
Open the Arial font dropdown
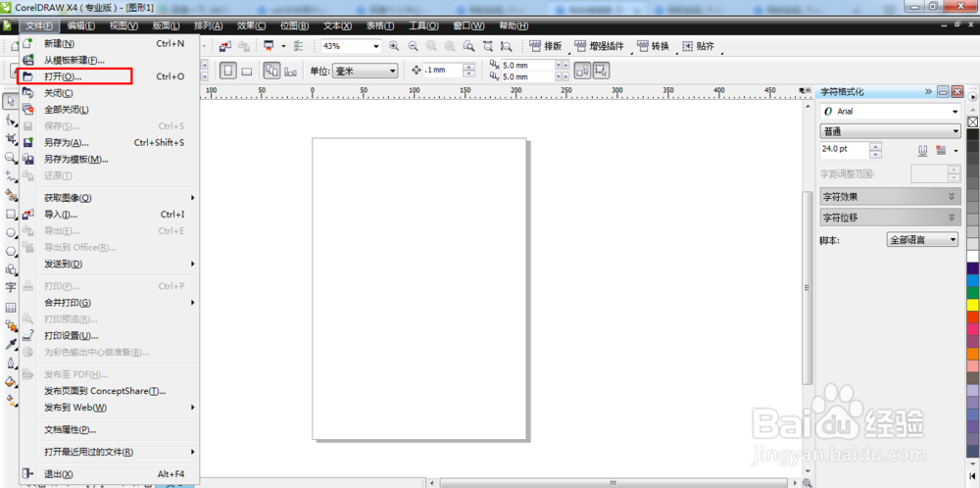[955, 112]
